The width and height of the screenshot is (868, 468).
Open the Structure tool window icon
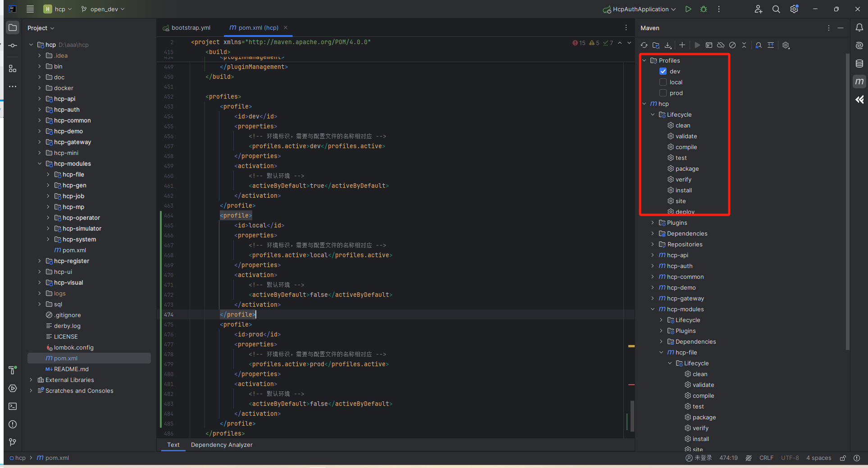[13, 69]
